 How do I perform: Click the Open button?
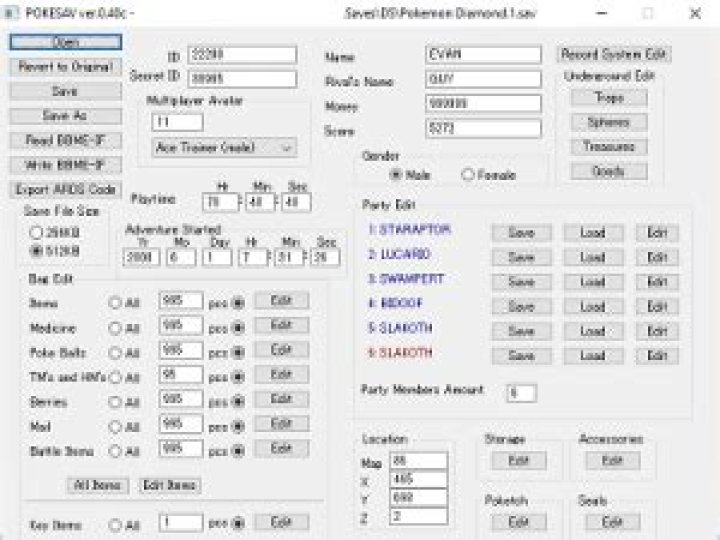(x=66, y=42)
